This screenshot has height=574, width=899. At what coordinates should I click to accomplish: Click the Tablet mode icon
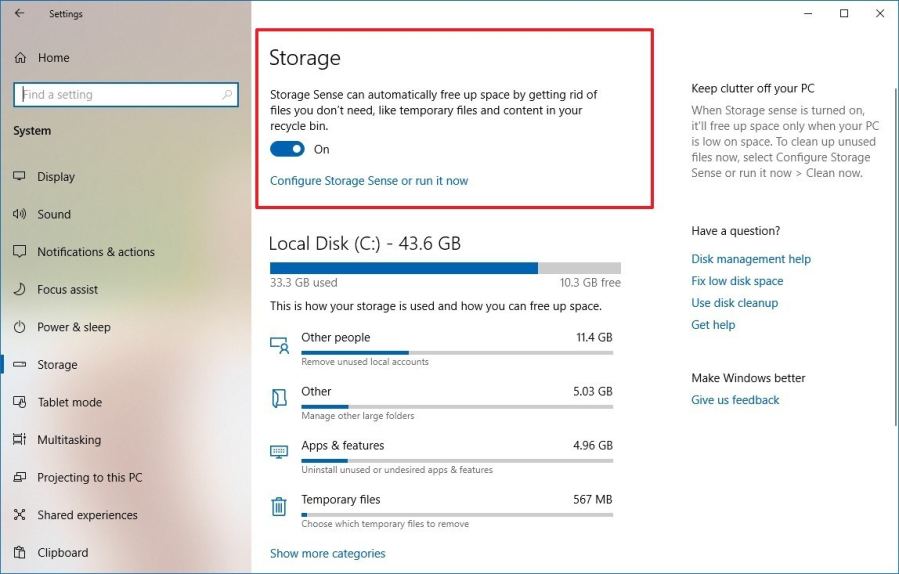pos(19,402)
